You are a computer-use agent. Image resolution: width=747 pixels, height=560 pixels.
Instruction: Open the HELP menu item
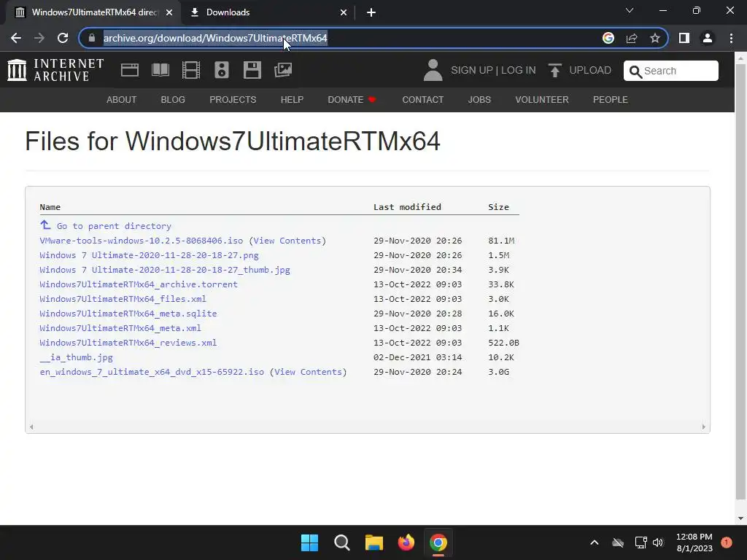[x=292, y=99]
